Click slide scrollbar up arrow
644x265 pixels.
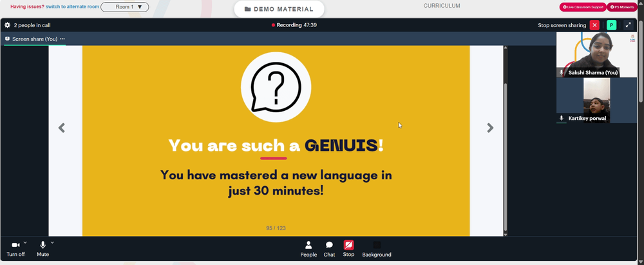coord(506,48)
